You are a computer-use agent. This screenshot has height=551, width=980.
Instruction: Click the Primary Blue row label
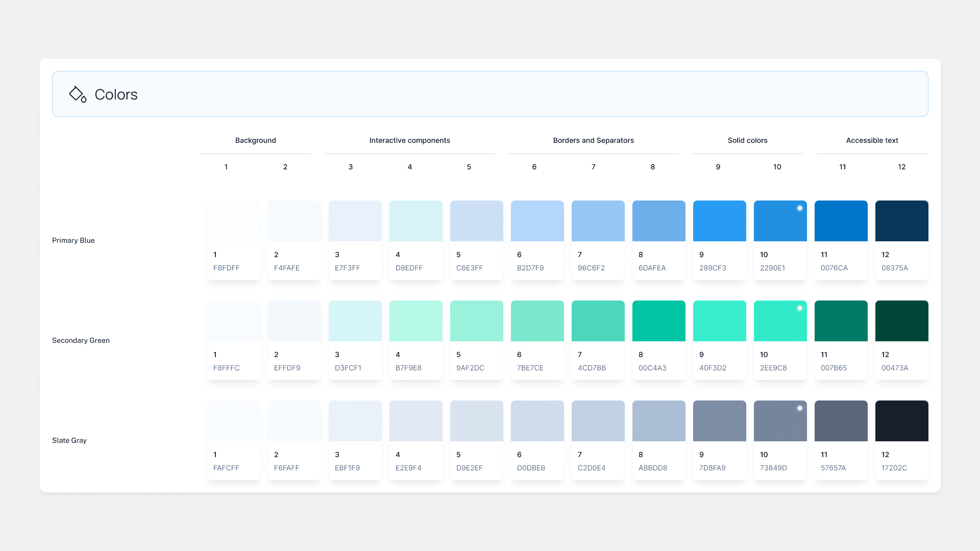(73, 240)
